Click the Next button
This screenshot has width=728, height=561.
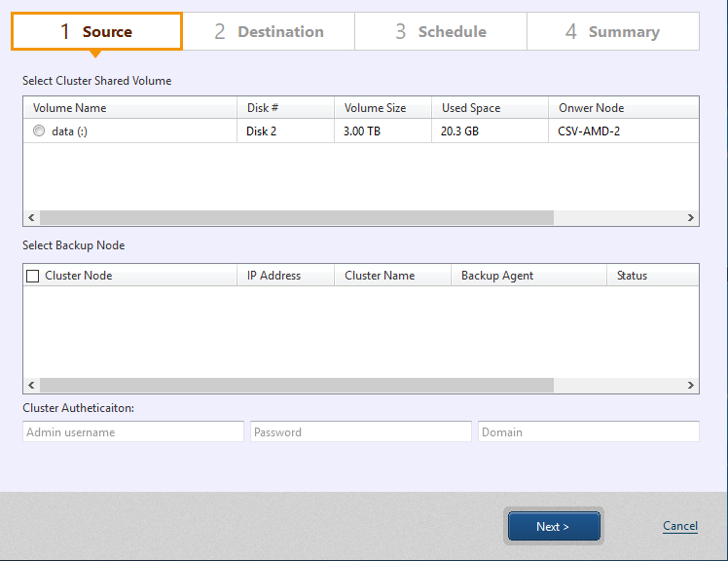553,527
